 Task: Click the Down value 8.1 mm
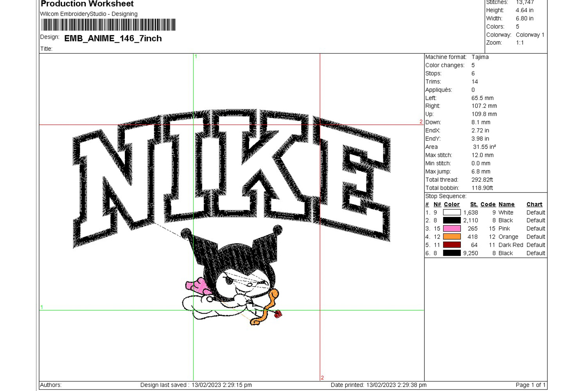coord(481,122)
